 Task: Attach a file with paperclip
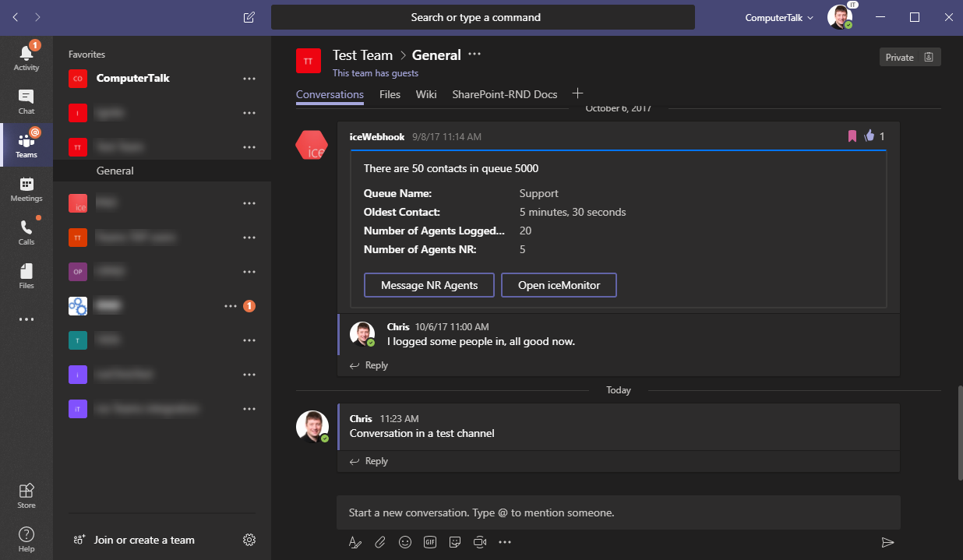[x=380, y=542]
